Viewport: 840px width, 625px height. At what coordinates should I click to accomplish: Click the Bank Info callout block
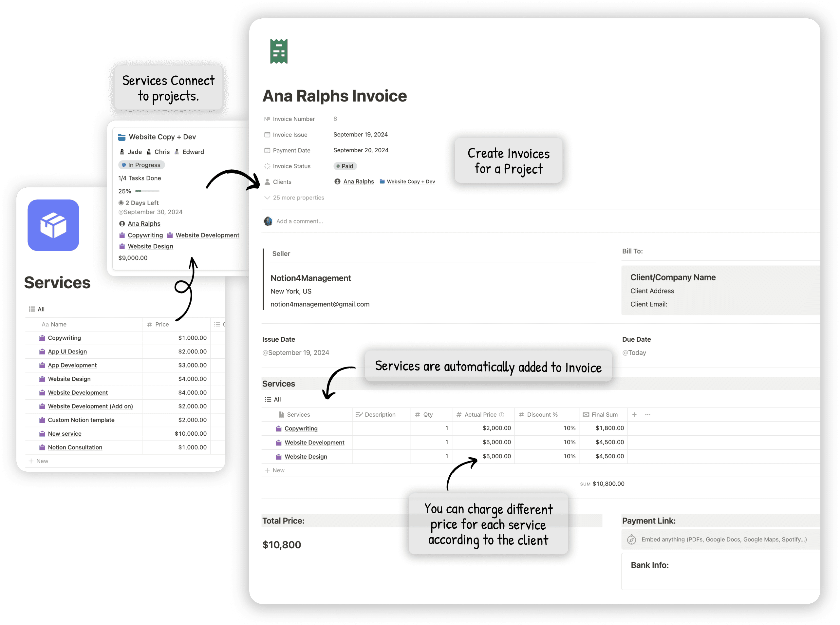click(x=721, y=571)
